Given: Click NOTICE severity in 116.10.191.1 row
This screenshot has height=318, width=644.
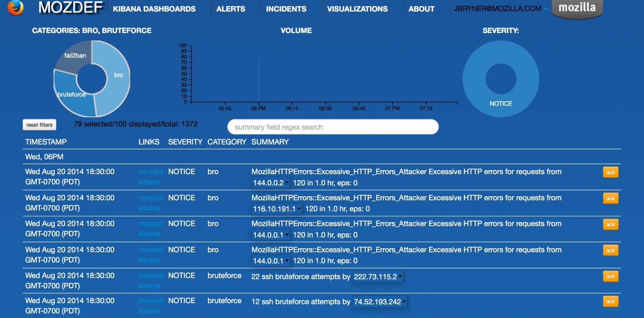Looking at the screenshot, I should click(x=182, y=198).
